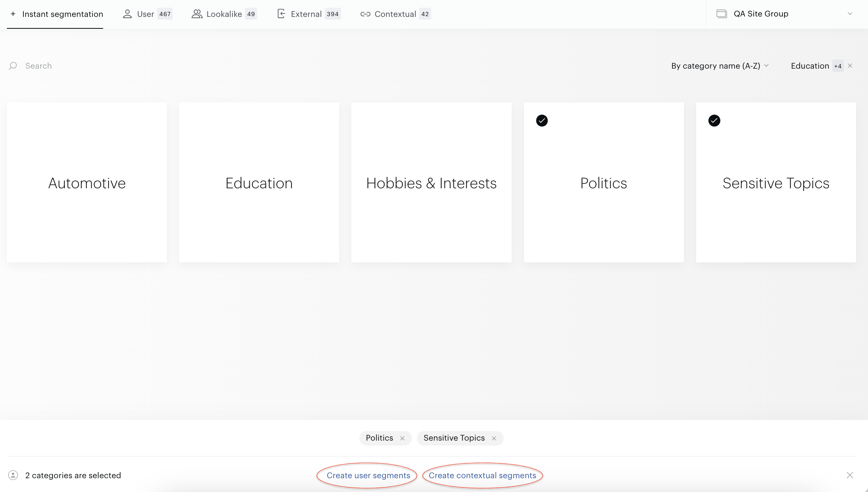Open the By category name (A-Z) sort dropdown
Screen dimensions: 868x492
coord(720,66)
